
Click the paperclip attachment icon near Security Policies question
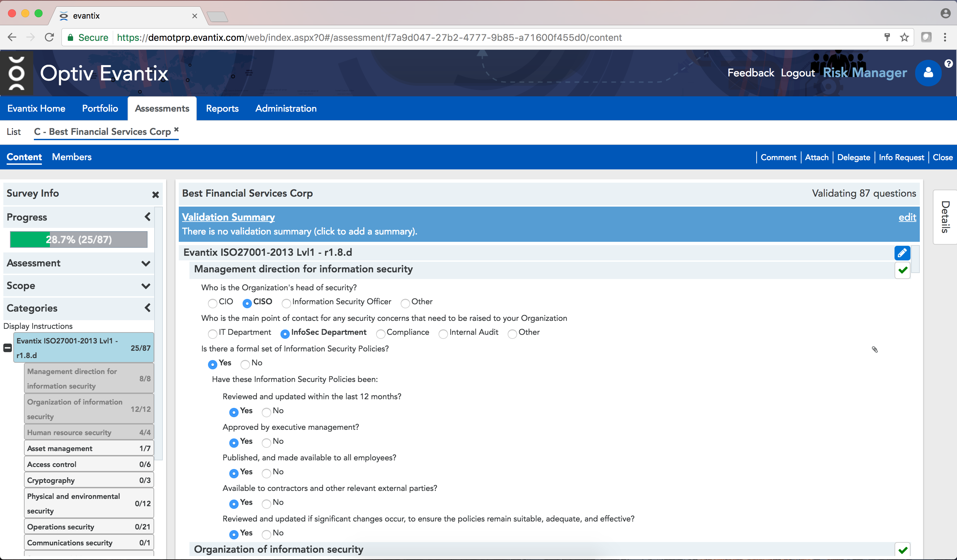point(875,349)
